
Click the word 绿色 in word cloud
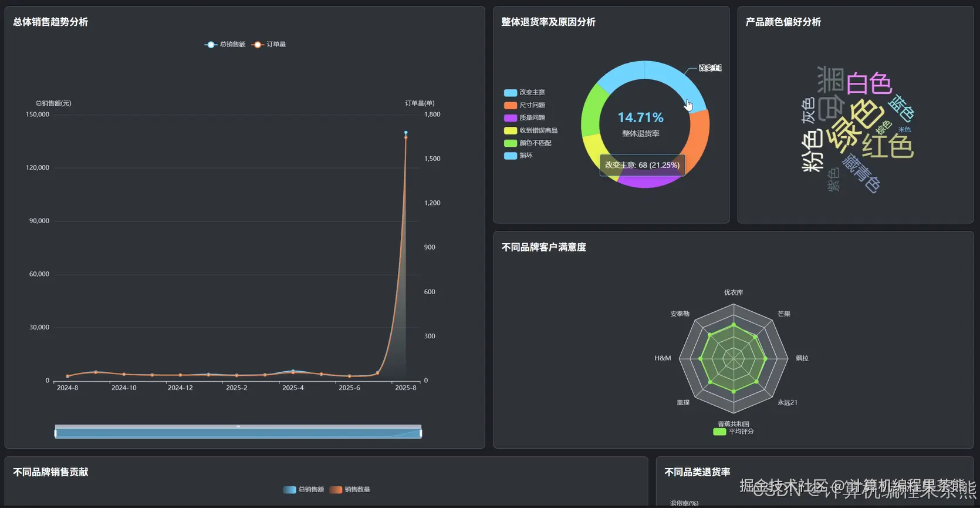(855, 125)
